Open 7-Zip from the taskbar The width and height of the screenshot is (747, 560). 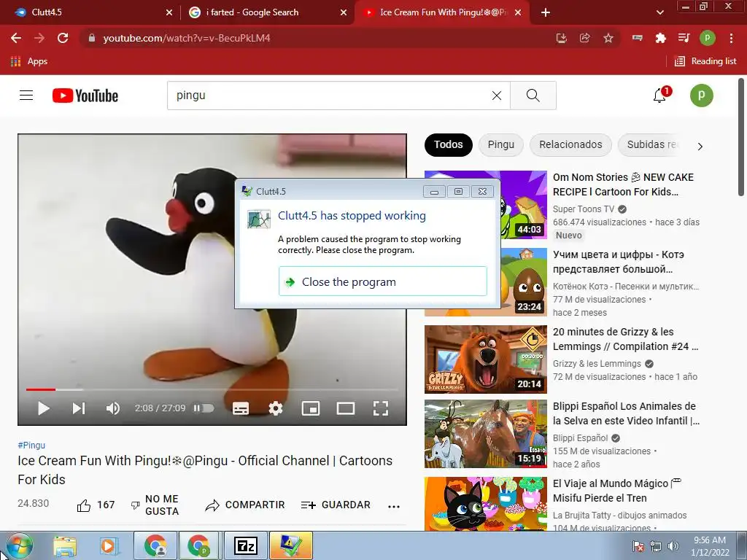click(x=247, y=545)
